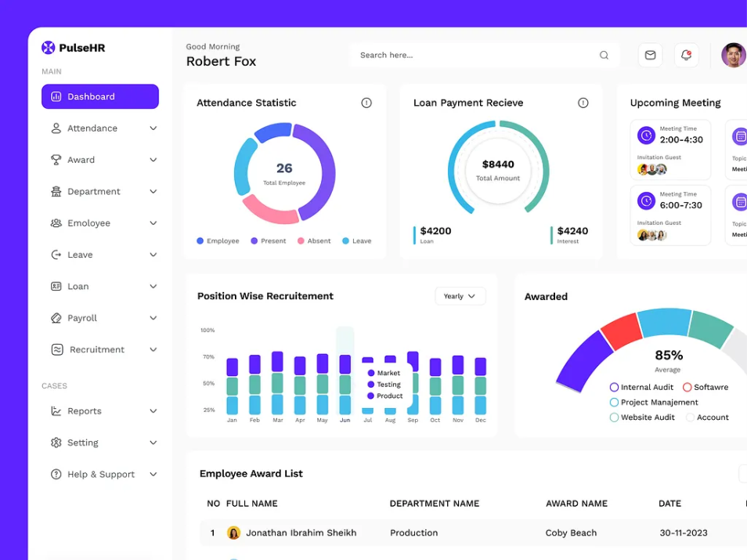Toggle the Employee legend in Attendance Statistic

click(218, 241)
